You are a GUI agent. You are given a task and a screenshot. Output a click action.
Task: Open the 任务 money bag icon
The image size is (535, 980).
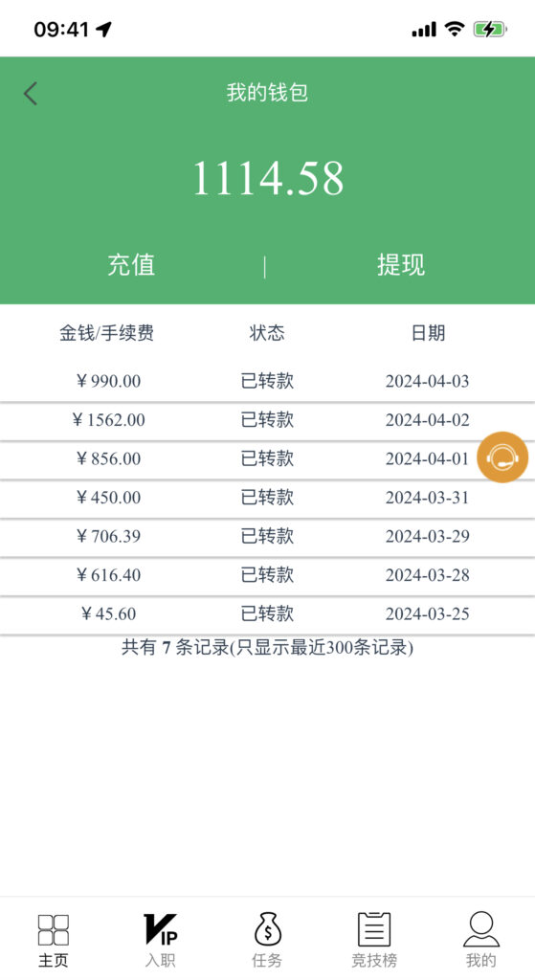coord(268,928)
